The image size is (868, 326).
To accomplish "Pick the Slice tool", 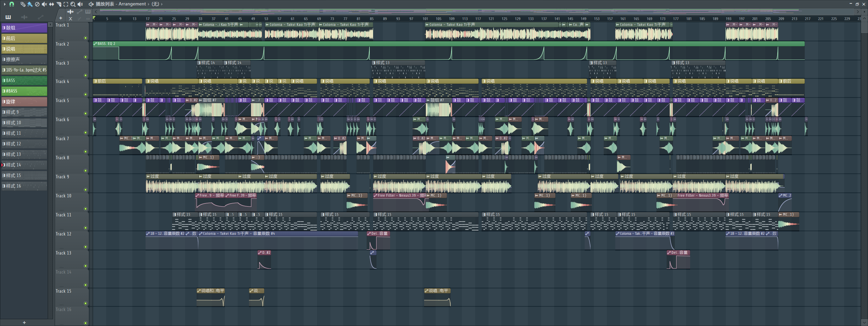I will pyautogui.click(x=59, y=4).
